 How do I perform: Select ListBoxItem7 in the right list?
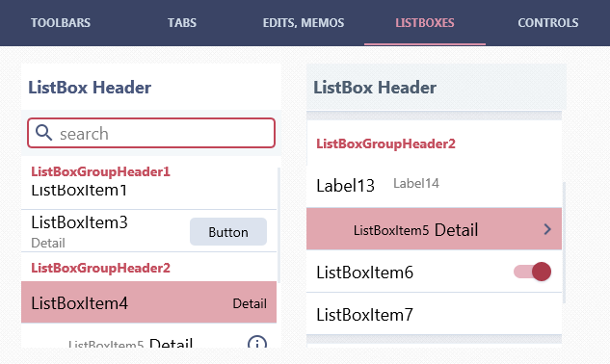[x=435, y=314]
